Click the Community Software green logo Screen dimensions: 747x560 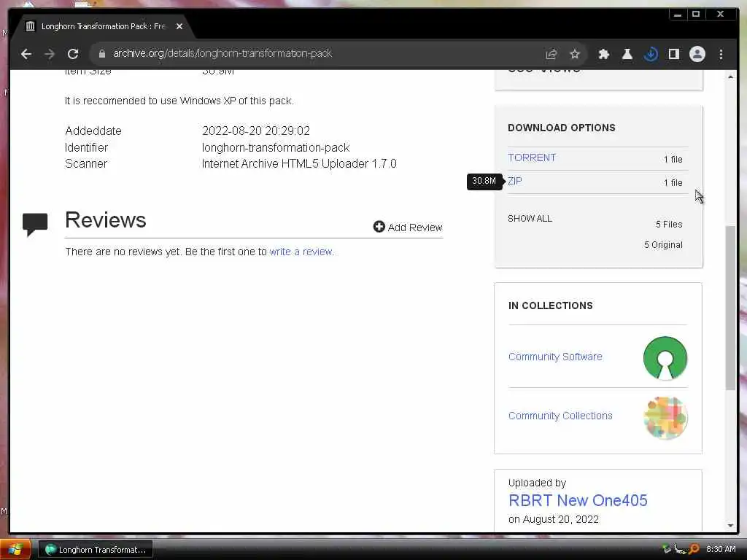coord(665,358)
